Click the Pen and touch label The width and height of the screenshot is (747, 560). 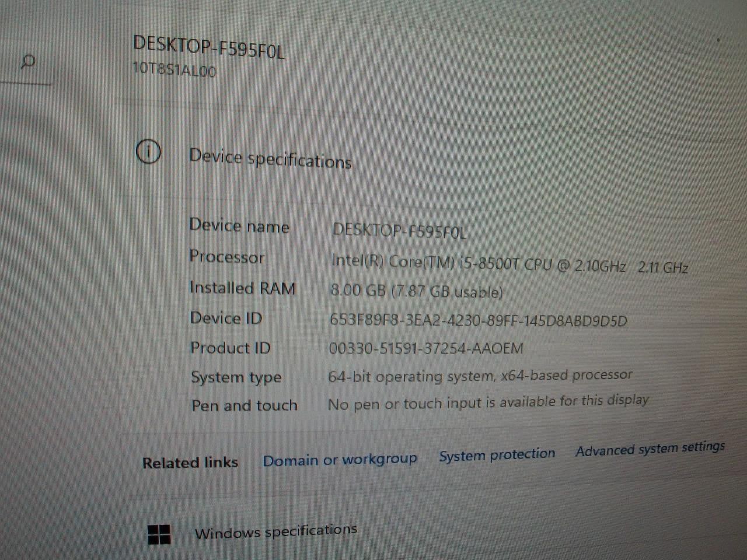[x=245, y=405]
